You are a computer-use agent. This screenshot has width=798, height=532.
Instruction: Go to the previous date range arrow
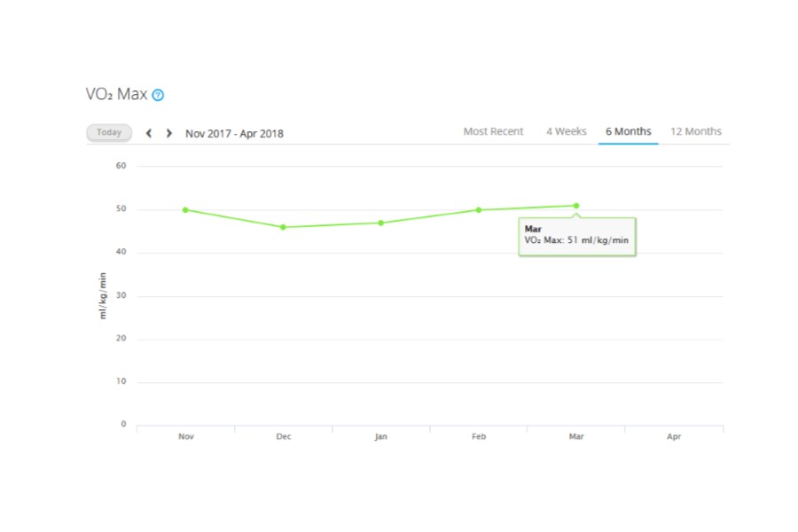[149, 133]
